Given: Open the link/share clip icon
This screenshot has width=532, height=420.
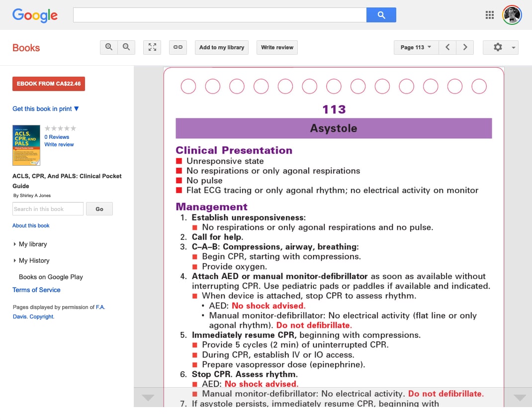Looking at the screenshot, I should pyautogui.click(x=178, y=47).
